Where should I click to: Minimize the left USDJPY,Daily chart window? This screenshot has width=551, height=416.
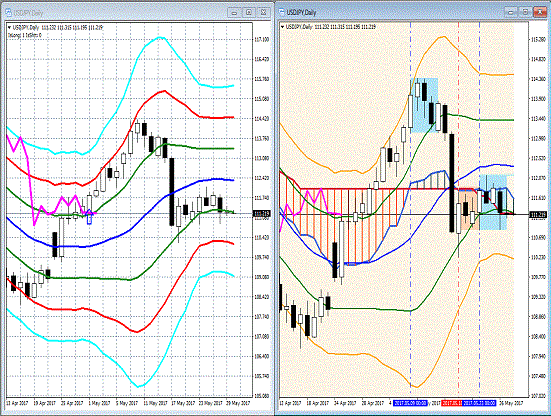pos(234,13)
